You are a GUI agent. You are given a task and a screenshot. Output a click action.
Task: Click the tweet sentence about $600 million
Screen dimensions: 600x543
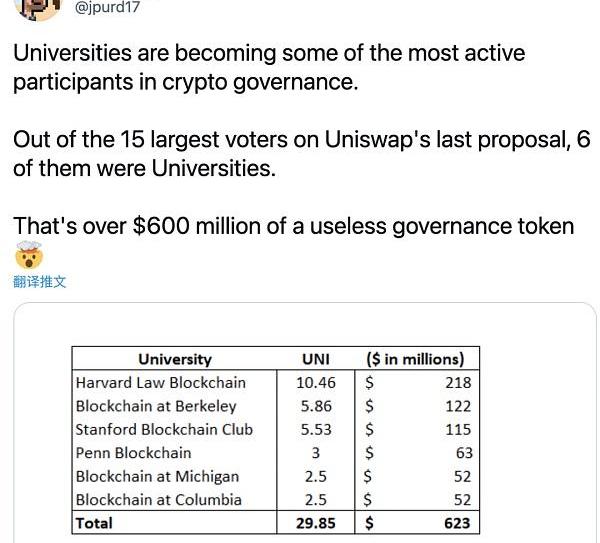click(293, 226)
